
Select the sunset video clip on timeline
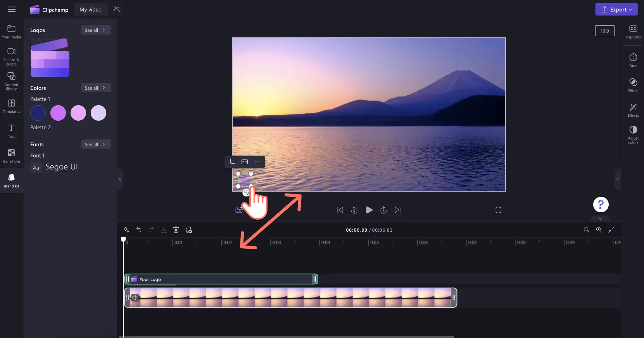pyautogui.click(x=291, y=298)
